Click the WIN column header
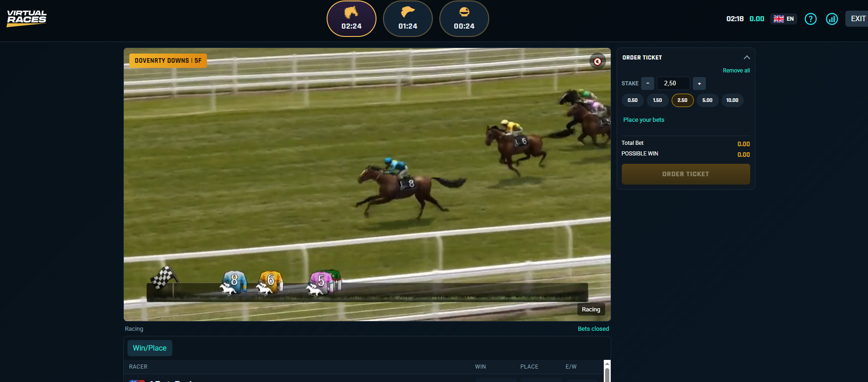The height and width of the screenshot is (382, 868). (x=480, y=367)
